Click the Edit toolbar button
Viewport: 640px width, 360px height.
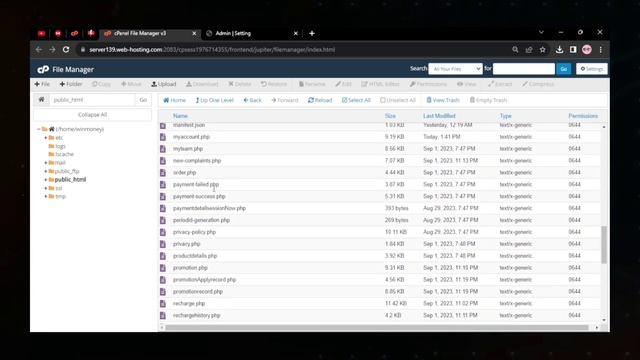(x=343, y=84)
